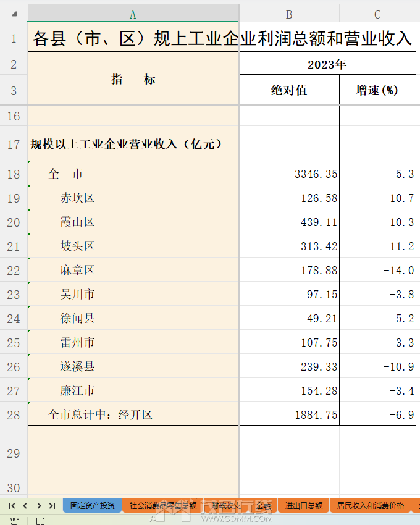This screenshot has width=420, height=525.
Task: Open the 居民收入和消费价格 sheet tab
Action: [x=370, y=505]
